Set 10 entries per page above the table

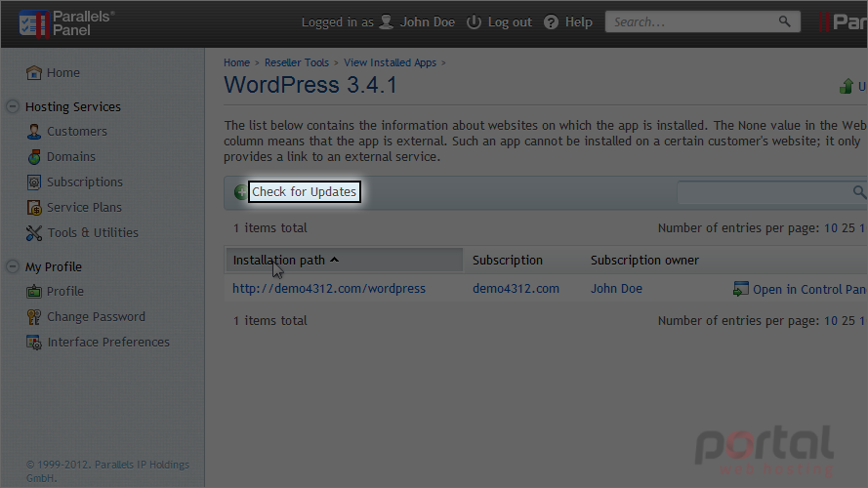coord(830,228)
